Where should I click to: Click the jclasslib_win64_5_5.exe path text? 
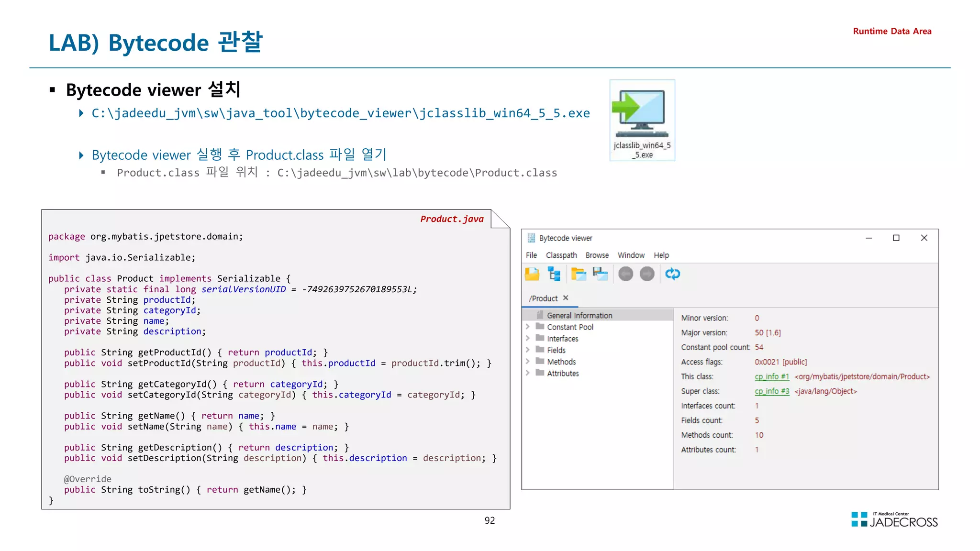coord(341,113)
